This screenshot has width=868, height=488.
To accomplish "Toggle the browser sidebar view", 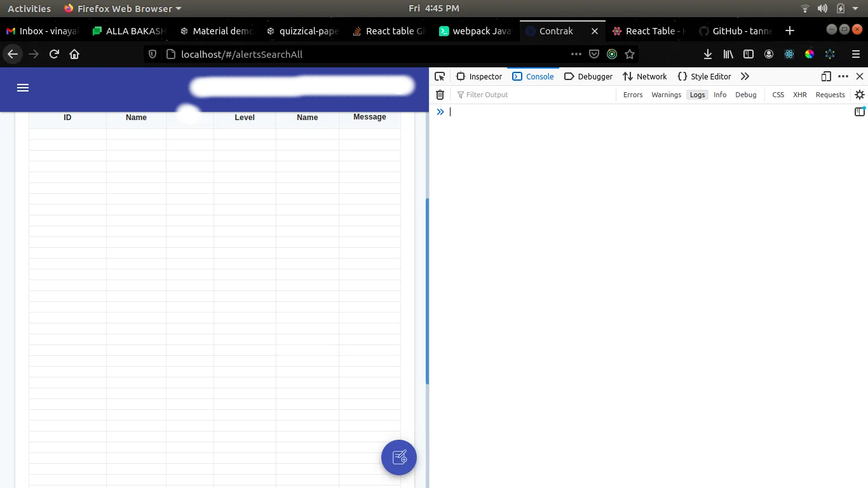I will (x=749, y=55).
